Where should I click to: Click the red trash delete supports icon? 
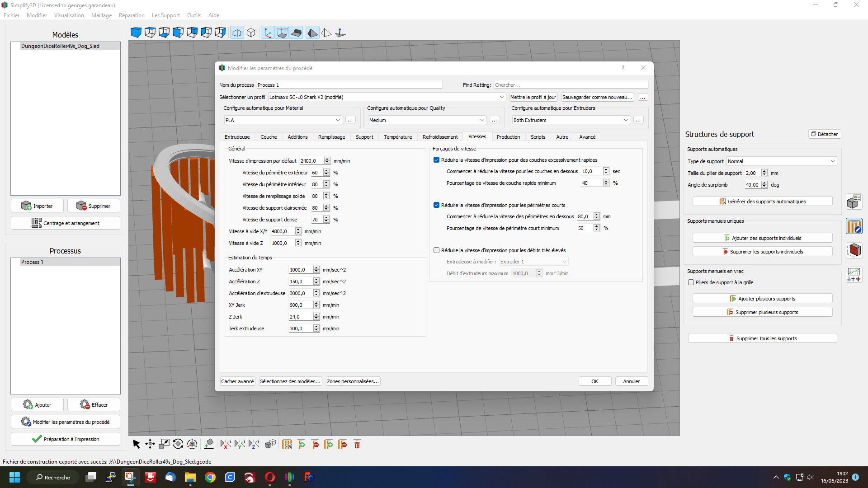357,444
